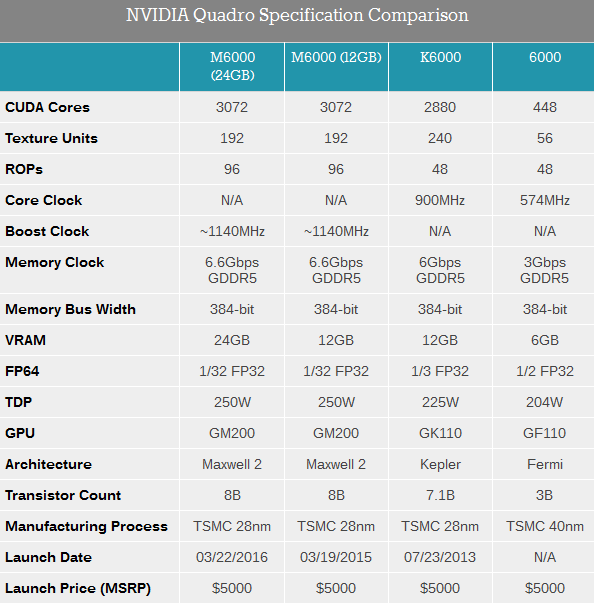Click the 'Texture Units' row label
594x604 pixels.
pos(51,138)
